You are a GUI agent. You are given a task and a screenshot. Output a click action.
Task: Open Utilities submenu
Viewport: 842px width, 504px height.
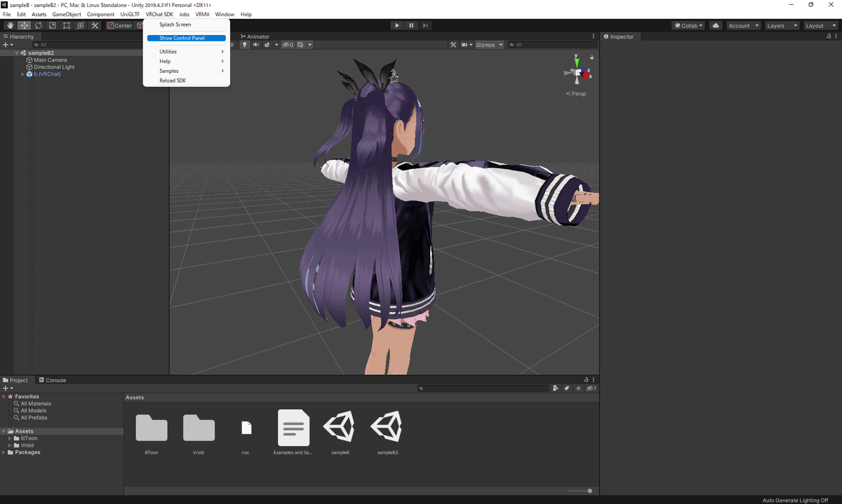click(187, 52)
